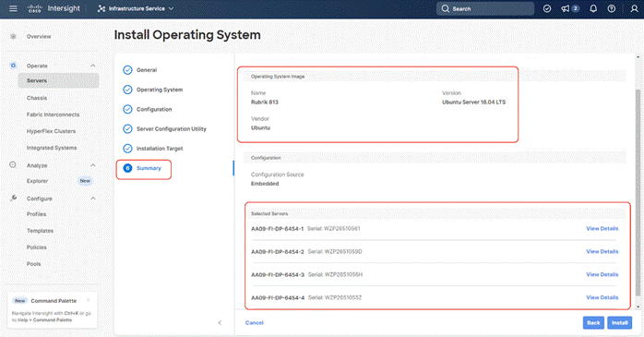644x337 pixels.
Task: Open Integrated Systems in sidebar
Action: point(52,148)
